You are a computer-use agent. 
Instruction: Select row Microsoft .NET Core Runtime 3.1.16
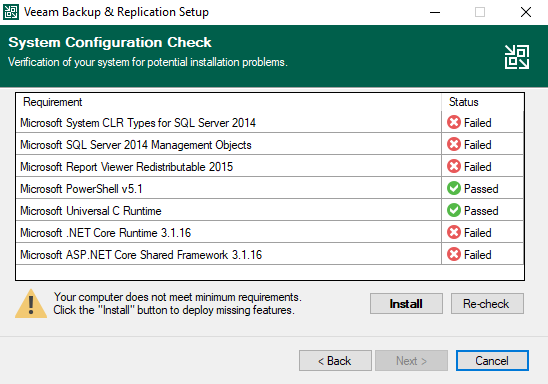[269, 232]
